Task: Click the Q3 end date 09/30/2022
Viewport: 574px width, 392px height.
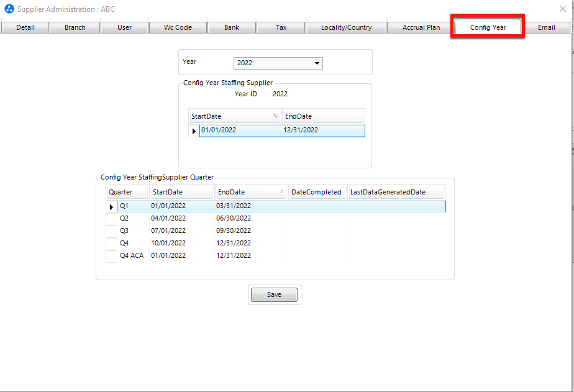Action: click(234, 231)
